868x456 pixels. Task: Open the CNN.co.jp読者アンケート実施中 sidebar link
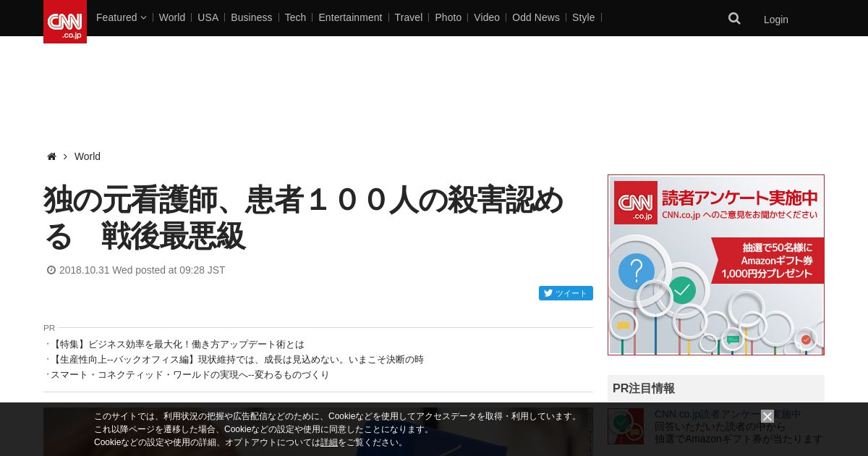[x=728, y=415]
